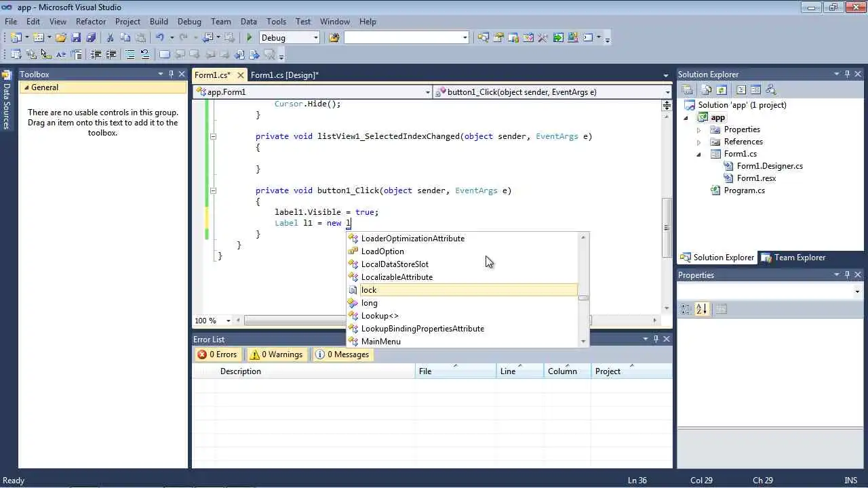Screen dimensions: 868x488
Task: Open the Properties Window toolbar icon
Action: point(498,38)
